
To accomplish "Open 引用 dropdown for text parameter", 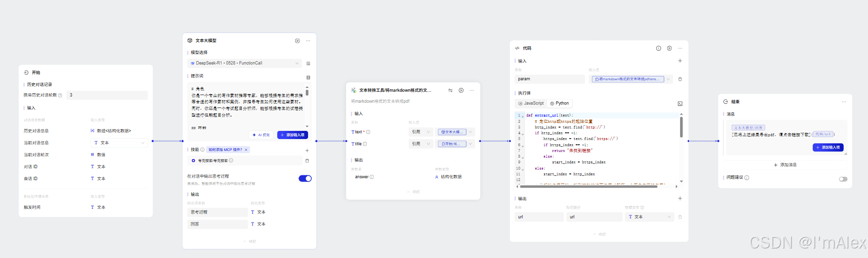I will tap(421, 132).
